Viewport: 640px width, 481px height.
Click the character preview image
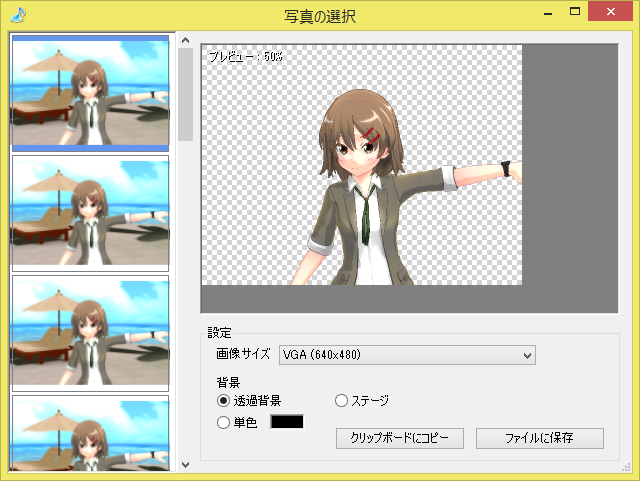tap(362, 165)
